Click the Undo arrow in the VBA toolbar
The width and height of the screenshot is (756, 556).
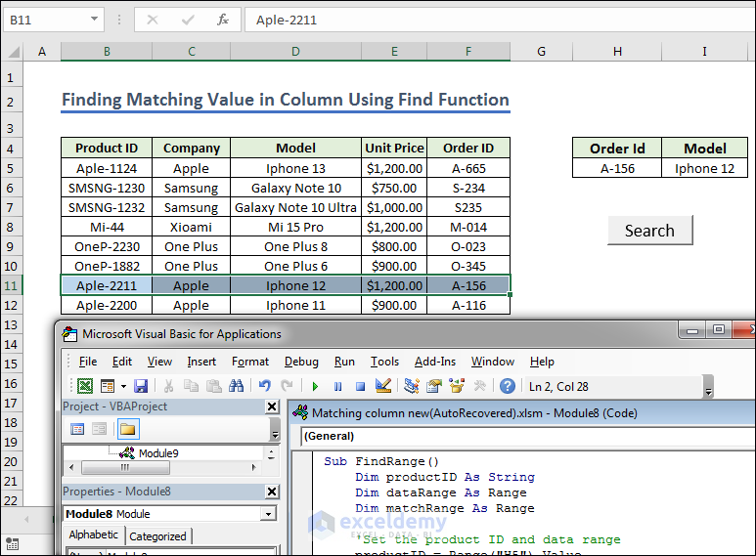263,386
